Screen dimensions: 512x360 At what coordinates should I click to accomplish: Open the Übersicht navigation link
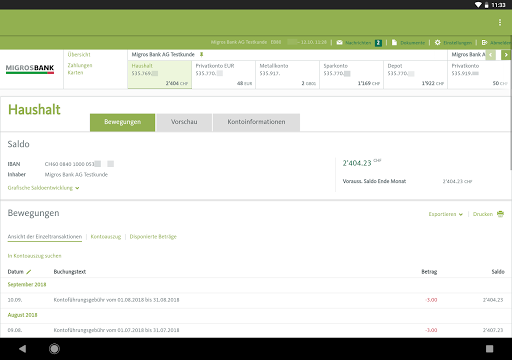click(x=79, y=54)
